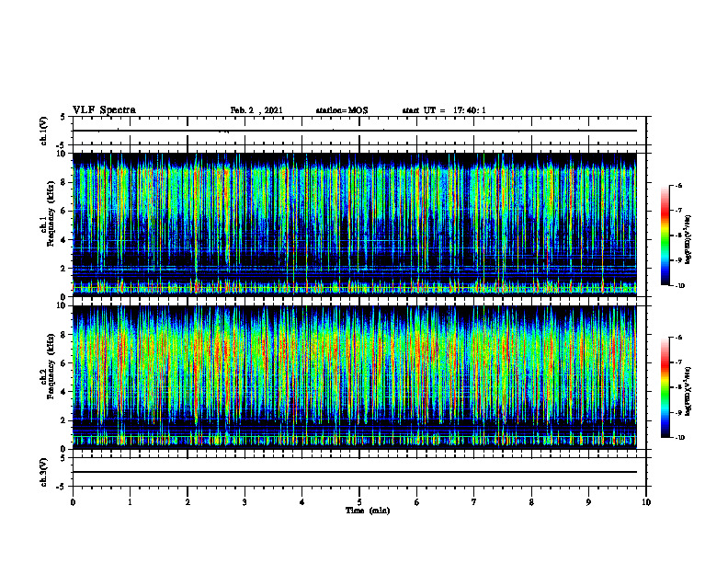Click time axis tick label '5'
The image size is (728, 563).
click(x=359, y=502)
